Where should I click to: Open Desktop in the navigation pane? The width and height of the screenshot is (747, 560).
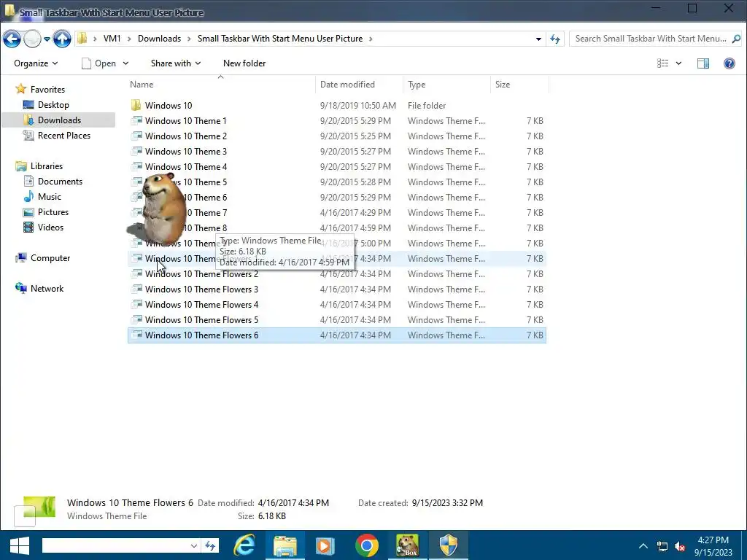53,105
